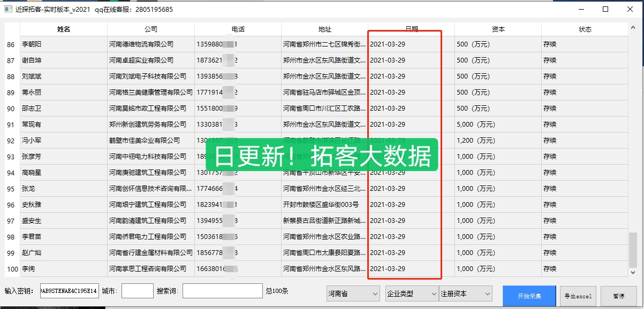Click the 资本 column header
This screenshot has width=644, height=309.
coord(498,29)
